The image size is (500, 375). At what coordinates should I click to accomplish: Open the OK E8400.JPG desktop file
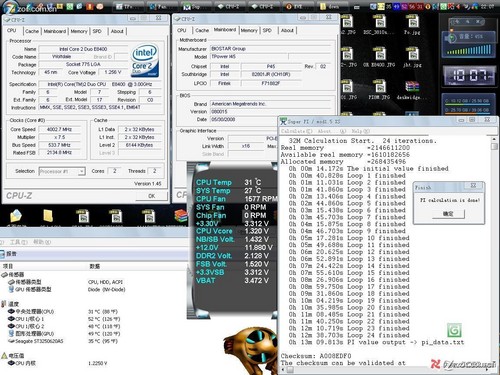click(379, 56)
